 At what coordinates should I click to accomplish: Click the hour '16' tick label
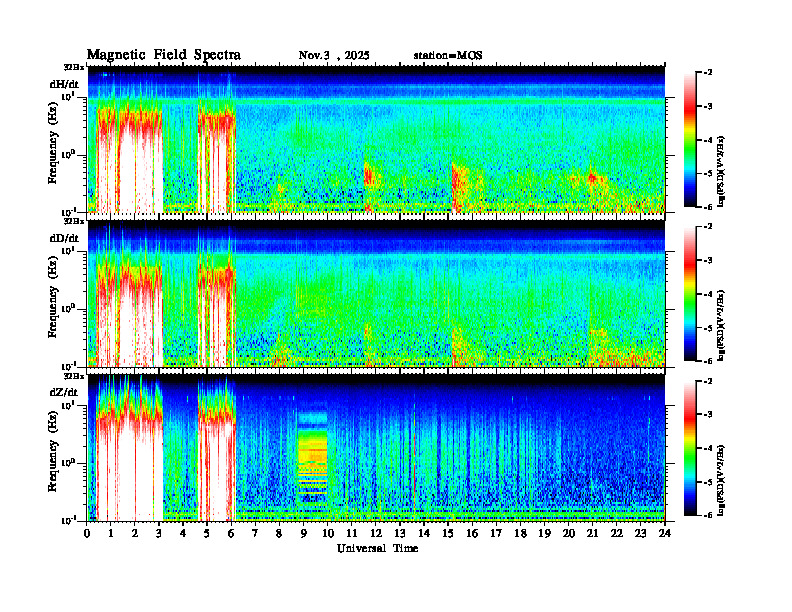click(x=472, y=533)
